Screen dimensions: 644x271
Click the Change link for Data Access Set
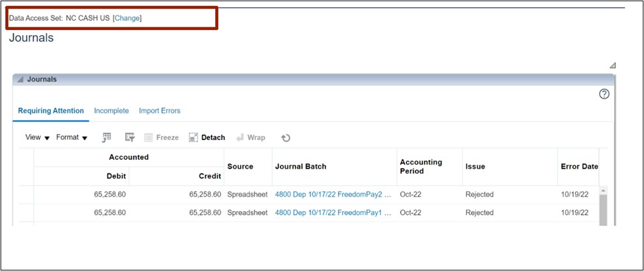pos(127,18)
